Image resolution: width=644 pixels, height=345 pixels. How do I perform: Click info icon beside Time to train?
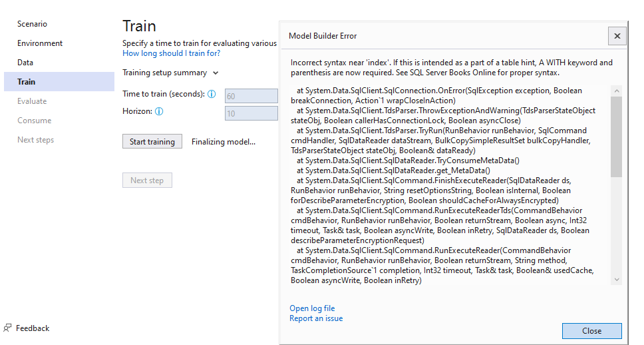point(212,94)
